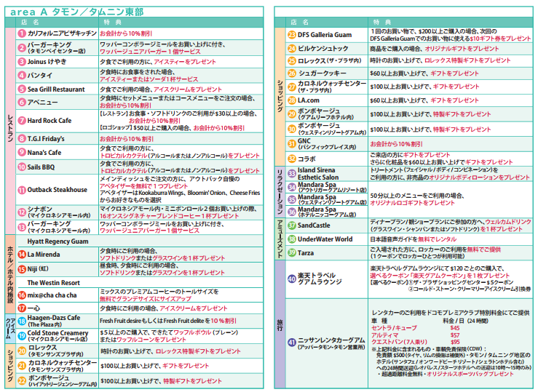Select red number 16 badge for mix@cha cha cha
The width and height of the screenshot is (538, 392).
coord(22,295)
